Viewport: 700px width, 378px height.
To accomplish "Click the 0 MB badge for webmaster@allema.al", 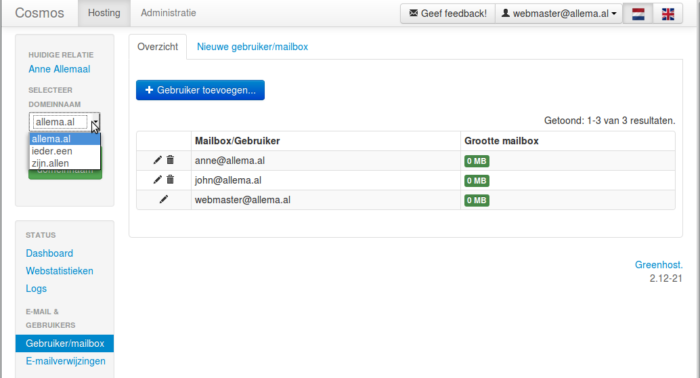I will pos(477,200).
